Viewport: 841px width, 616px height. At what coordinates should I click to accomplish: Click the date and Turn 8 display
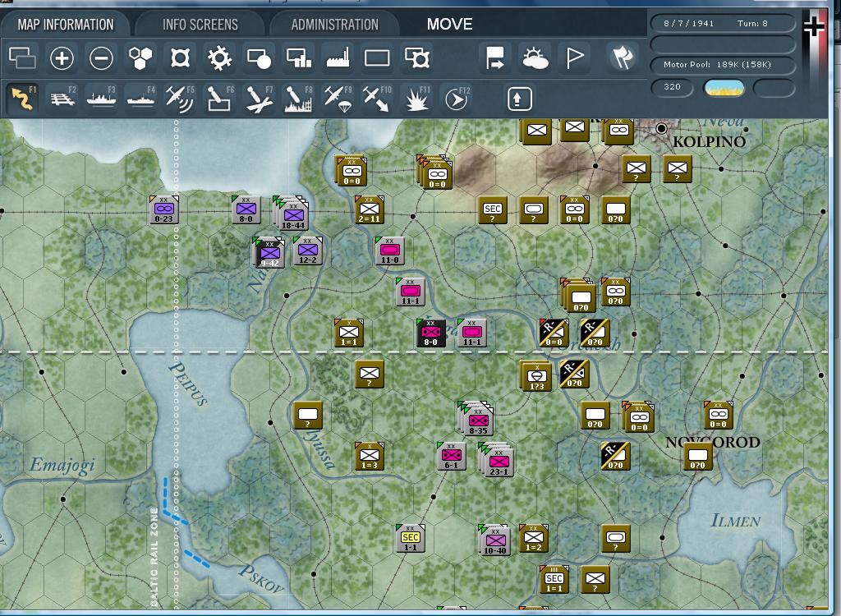(x=723, y=24)
